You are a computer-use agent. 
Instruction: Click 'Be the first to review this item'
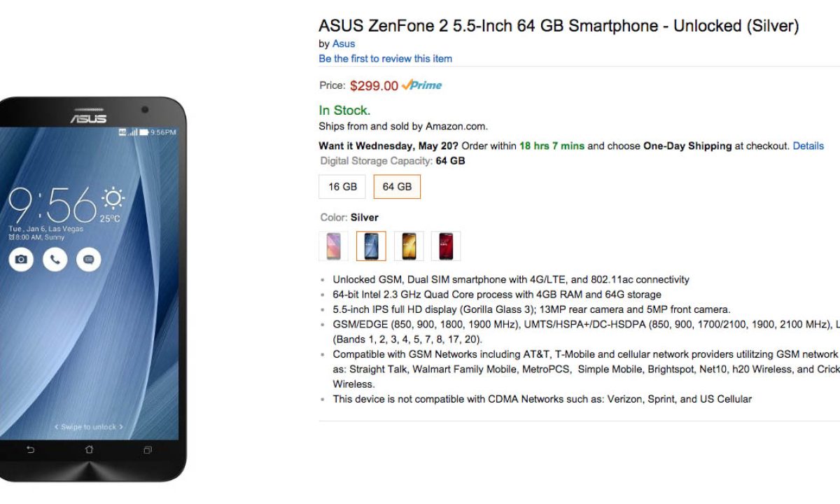(x=385, y=59)
